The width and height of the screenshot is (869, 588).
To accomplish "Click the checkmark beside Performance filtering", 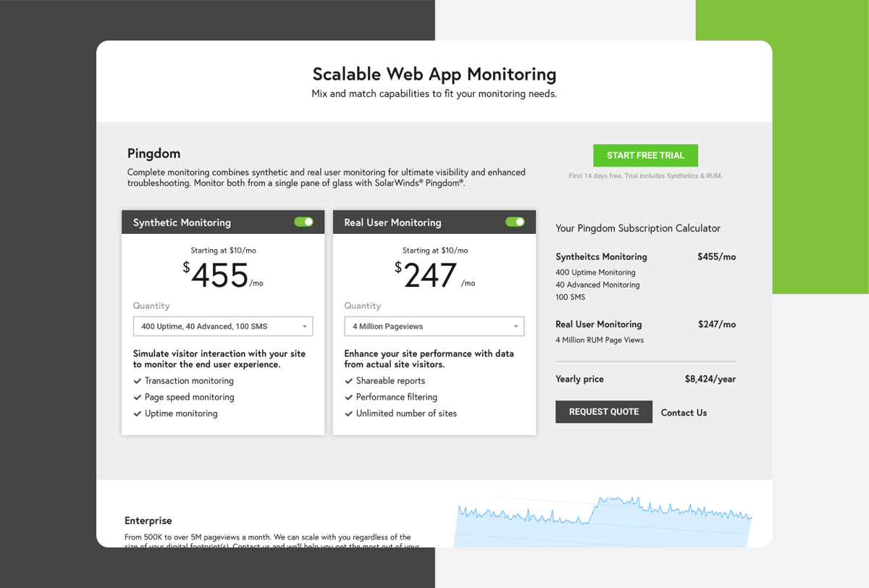I will (x=349, y=398).
